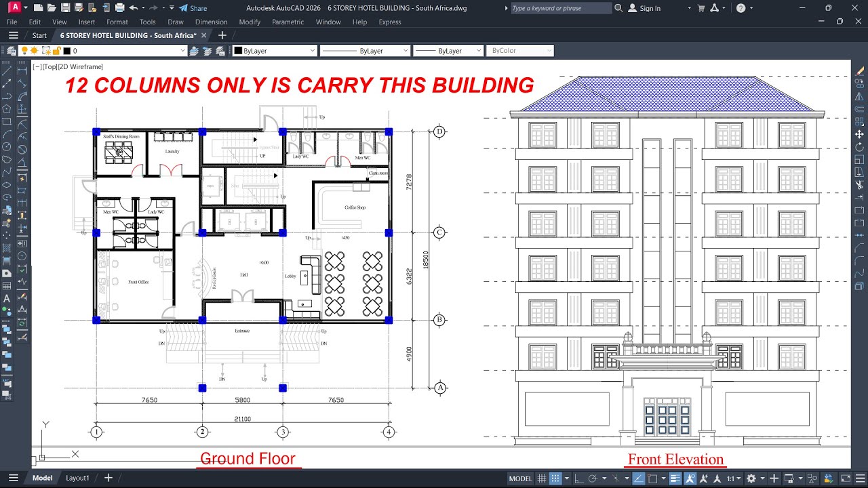
Task: Click the Open folder icon
Action: tap(51, 8)
